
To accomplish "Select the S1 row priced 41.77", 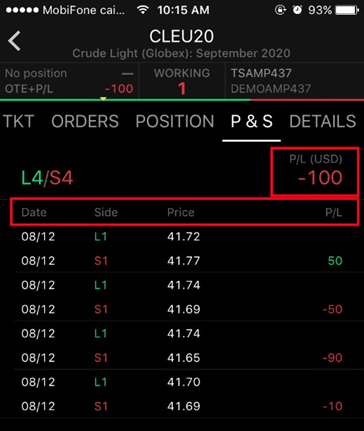I will pos(182,261).
